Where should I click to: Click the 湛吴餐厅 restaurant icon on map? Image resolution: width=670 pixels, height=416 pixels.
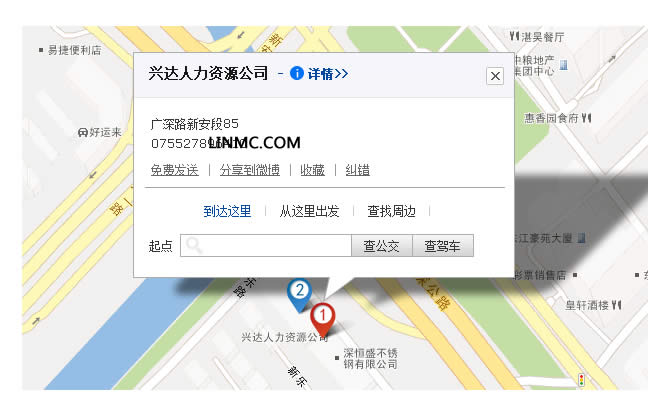coord(514,36)
